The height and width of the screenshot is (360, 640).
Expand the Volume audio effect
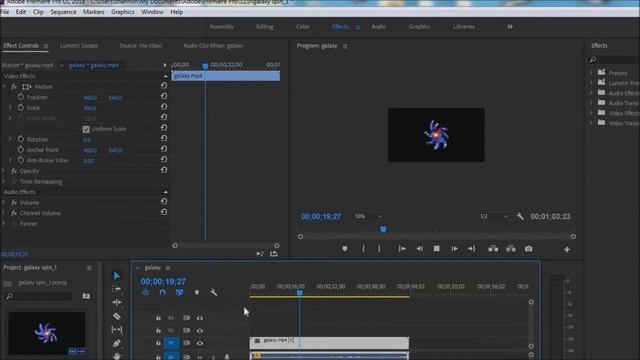[4, 202]
